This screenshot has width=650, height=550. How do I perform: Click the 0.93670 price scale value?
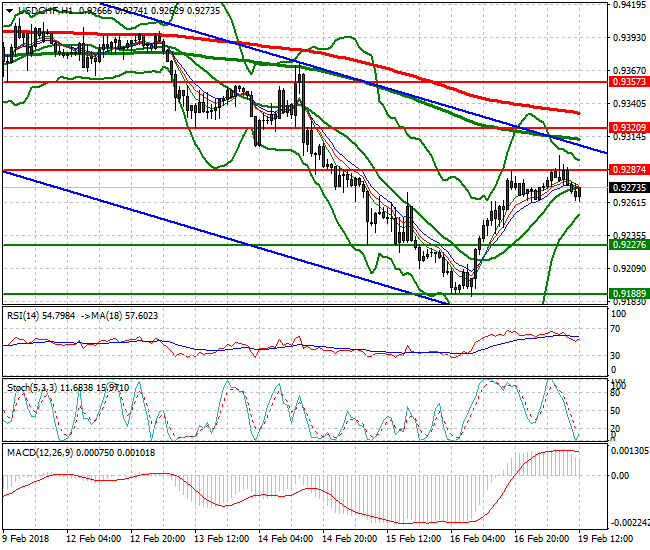[x=629, y=71]
